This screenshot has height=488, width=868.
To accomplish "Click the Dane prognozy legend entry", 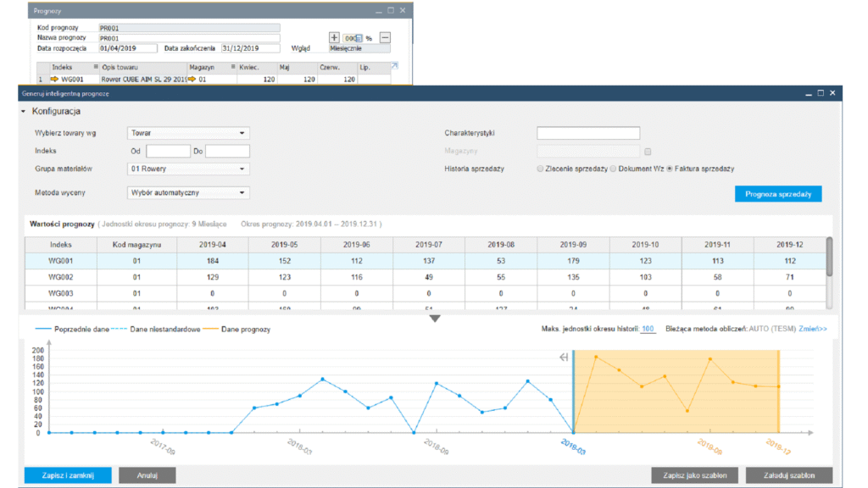I will (237, 330).
